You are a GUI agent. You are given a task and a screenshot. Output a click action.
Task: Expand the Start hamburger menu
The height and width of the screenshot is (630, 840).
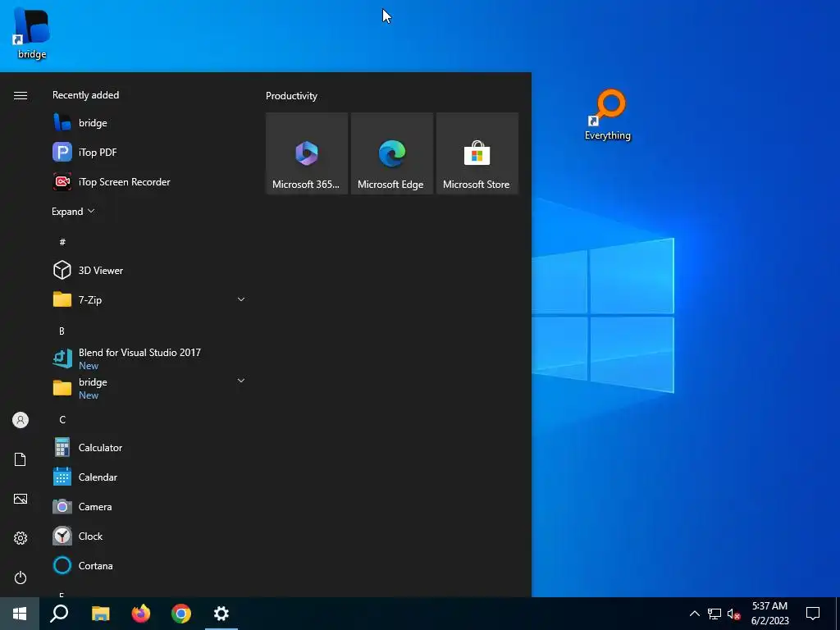pyautogui.click(x=21, y=95)
